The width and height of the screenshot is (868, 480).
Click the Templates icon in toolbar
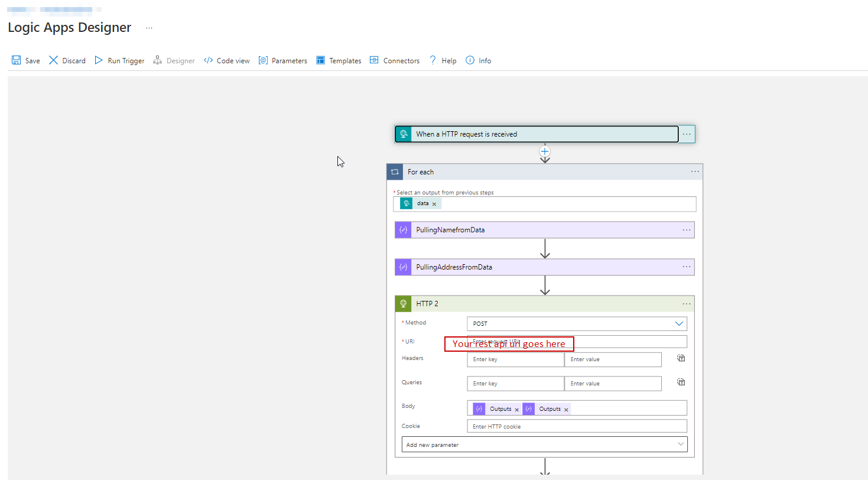click(321, 60)
